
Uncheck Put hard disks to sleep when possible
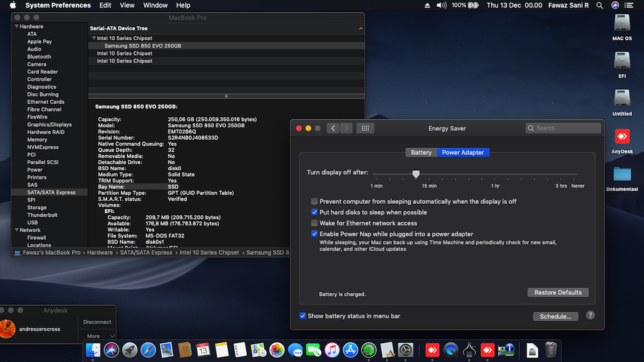point(314,213)
